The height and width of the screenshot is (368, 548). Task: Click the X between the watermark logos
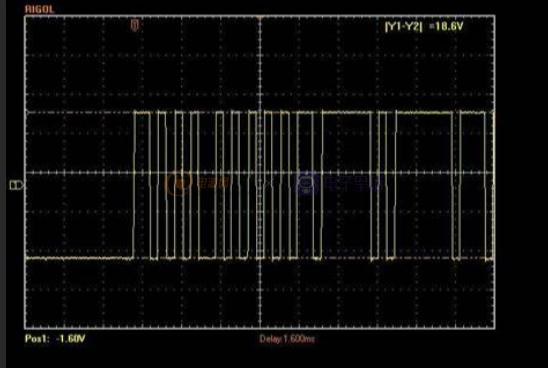(268, 183)
